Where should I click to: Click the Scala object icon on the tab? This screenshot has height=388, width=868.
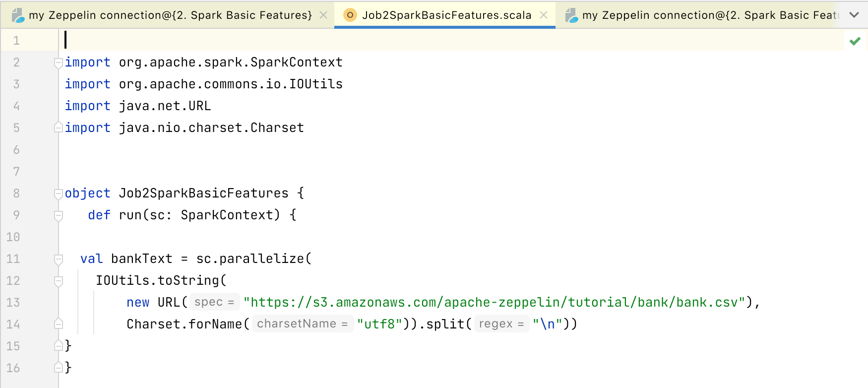tap(350, 15)
